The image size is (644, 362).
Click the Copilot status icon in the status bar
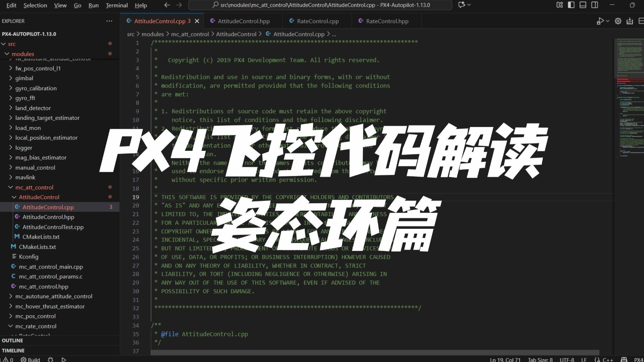pyautogui.click(x=624, y=359)
